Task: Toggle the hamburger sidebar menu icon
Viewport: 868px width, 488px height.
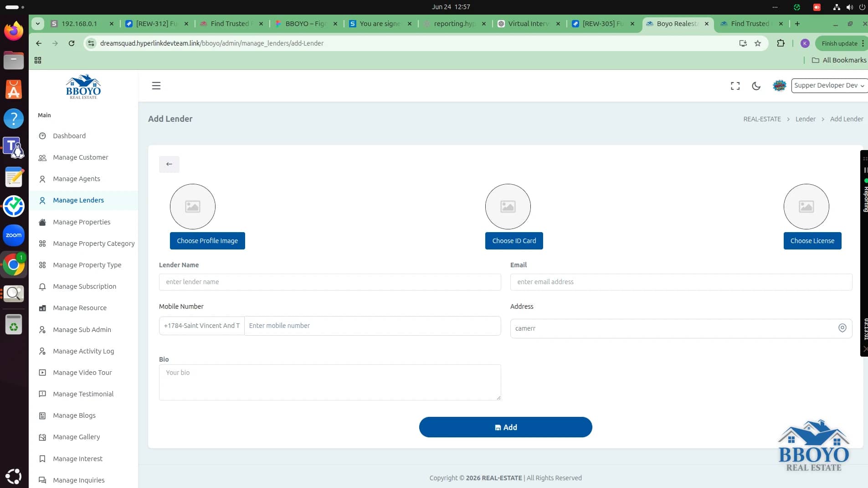Action: (x=156, y=86)
